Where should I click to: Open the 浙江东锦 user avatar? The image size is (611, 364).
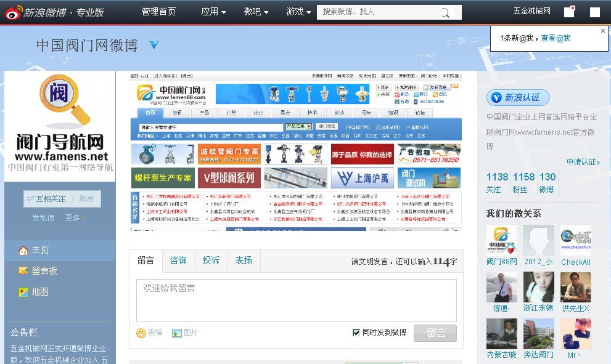click(x=538, y=287)
